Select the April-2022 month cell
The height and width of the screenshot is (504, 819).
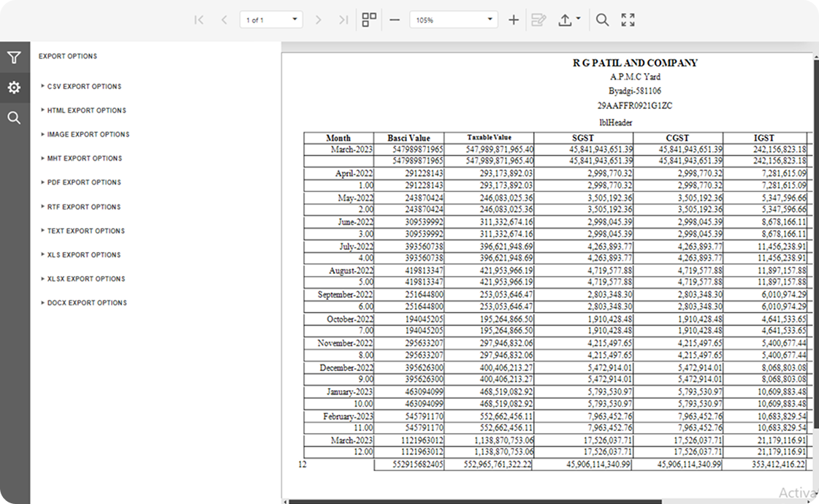[339, 173]
